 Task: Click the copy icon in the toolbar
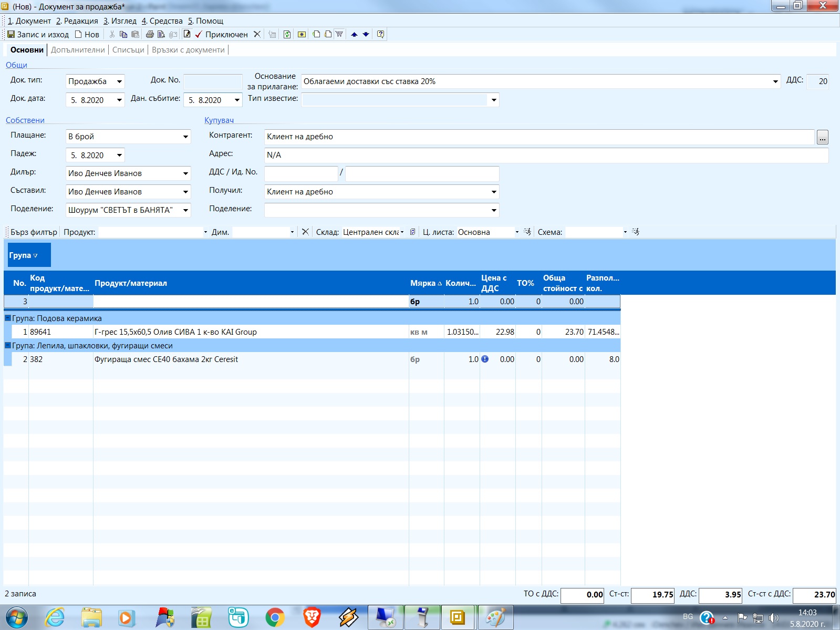[x=123, y=35]
